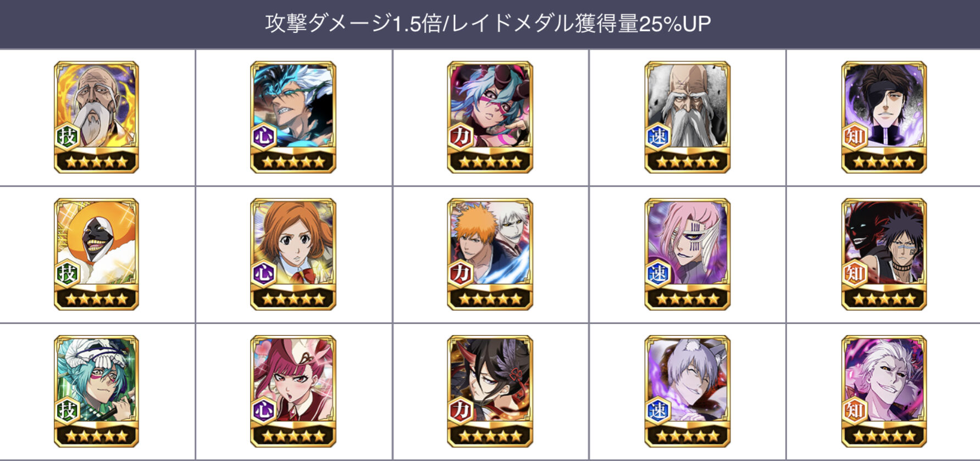Open the 知 eyepatch Aizen character card
Image resolution: width=980 pixels, height=461 pixels.
point(884,117)
